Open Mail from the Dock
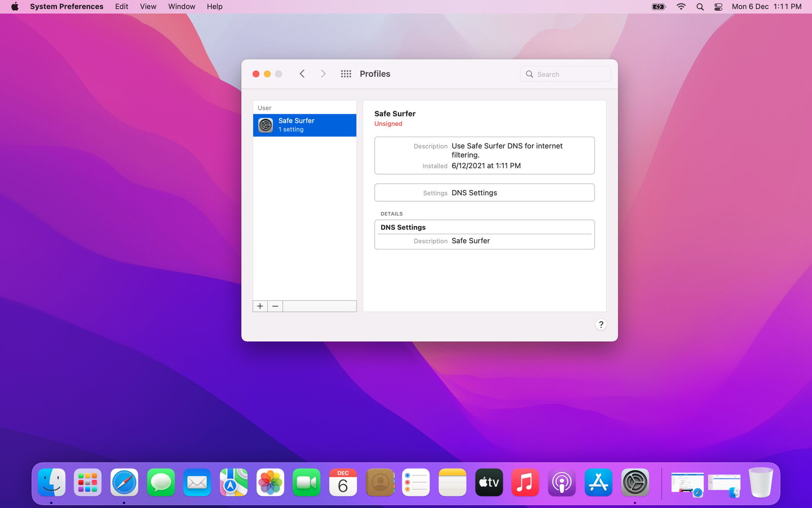Viewport: 812px width, 508px height. point(197,482)
